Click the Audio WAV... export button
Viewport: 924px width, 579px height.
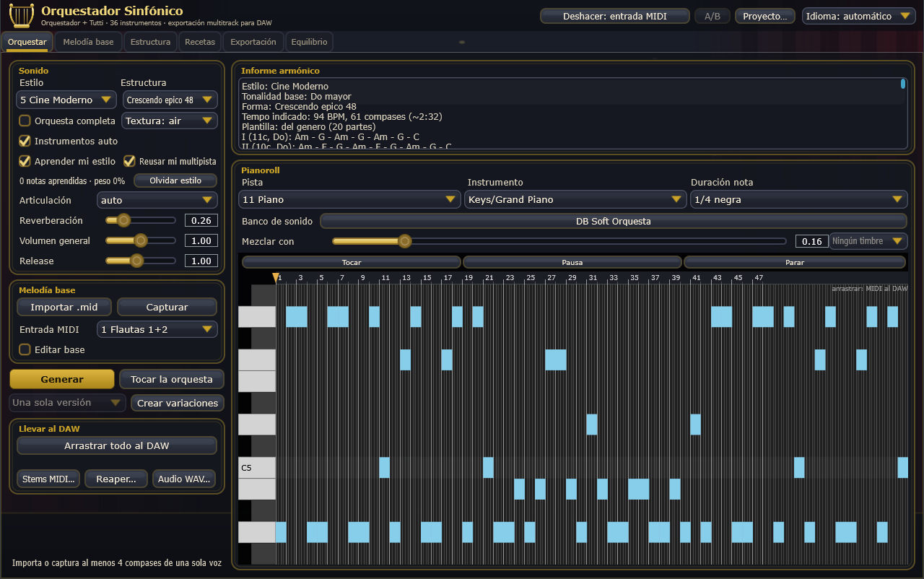(x=184, y=479)
